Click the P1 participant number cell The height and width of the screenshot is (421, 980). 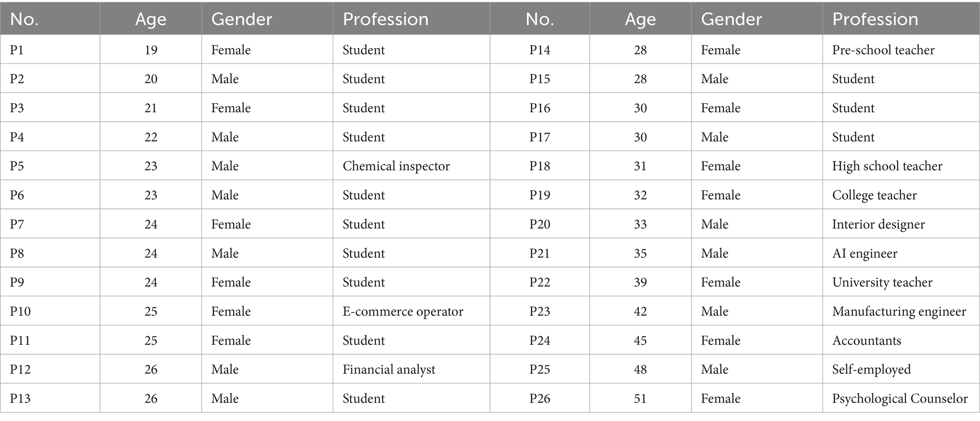(17, 50)
